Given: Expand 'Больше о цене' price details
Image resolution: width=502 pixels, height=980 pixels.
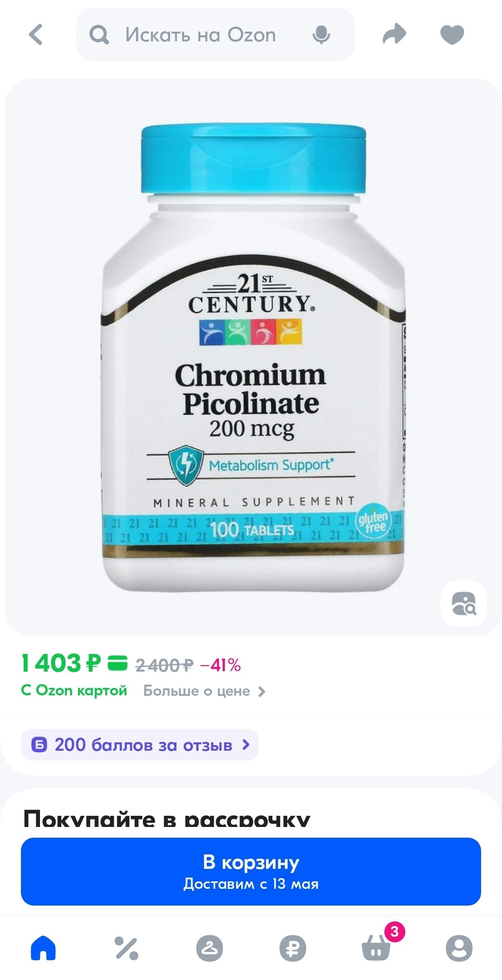Looking at the screenshot, I should point(204,691).
